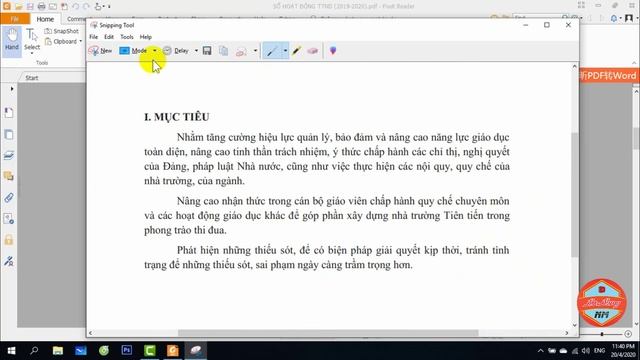Open Foxit Attachments paperclip panel

(9, 198)
